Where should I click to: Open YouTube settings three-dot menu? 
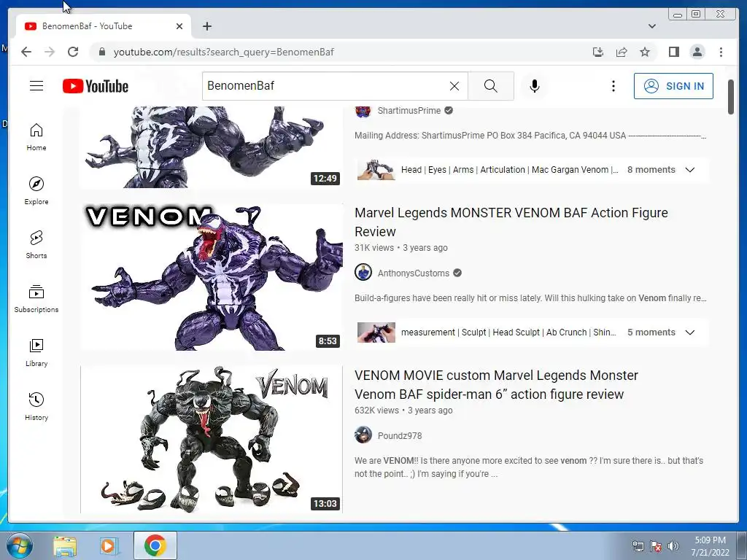613,86
